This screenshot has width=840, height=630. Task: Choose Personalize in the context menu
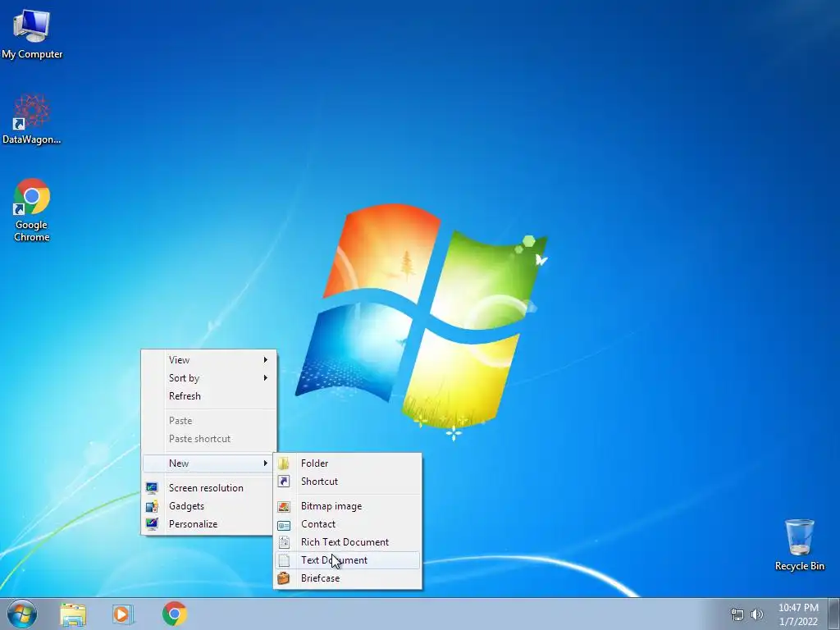click(x=209, y=524)
